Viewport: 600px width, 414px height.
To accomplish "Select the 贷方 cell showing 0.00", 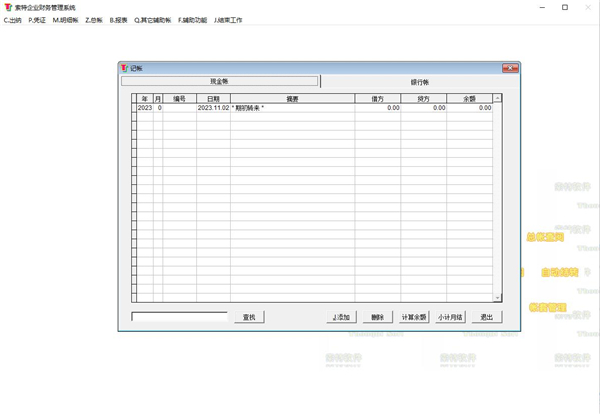I will click(424, 108).
